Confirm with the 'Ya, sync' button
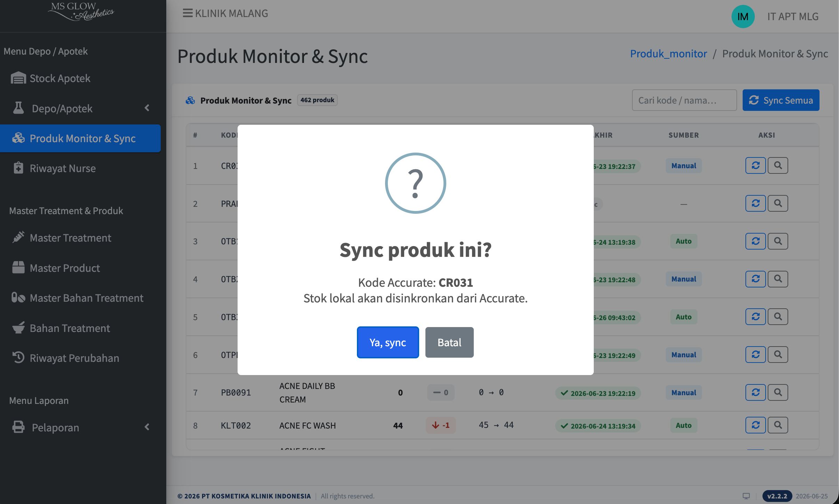Screen dimensions: 839x504 tap(388, 342)
